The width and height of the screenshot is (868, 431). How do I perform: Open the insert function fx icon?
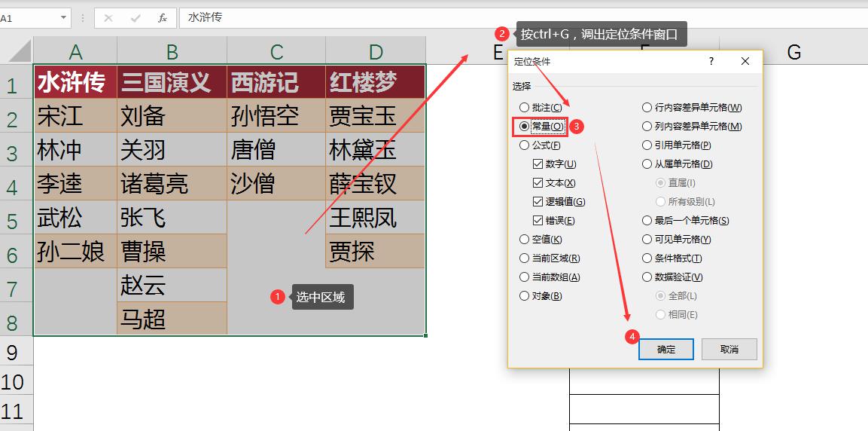(x=163, y=18)
